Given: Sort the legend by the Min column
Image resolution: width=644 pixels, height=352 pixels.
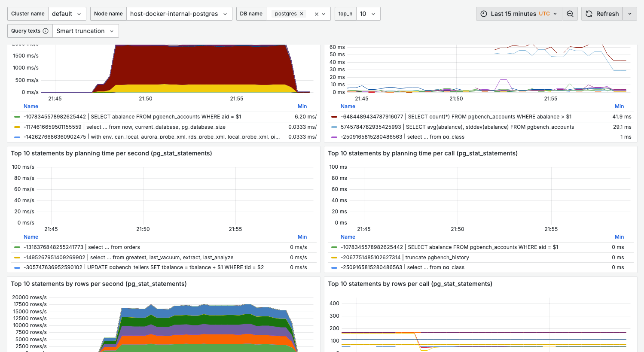Looking at the screenshot, I should [302, 106].
